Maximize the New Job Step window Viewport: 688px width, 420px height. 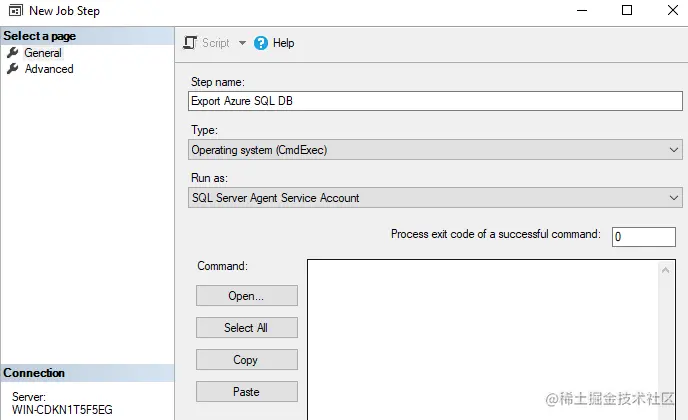pos(627,10)
